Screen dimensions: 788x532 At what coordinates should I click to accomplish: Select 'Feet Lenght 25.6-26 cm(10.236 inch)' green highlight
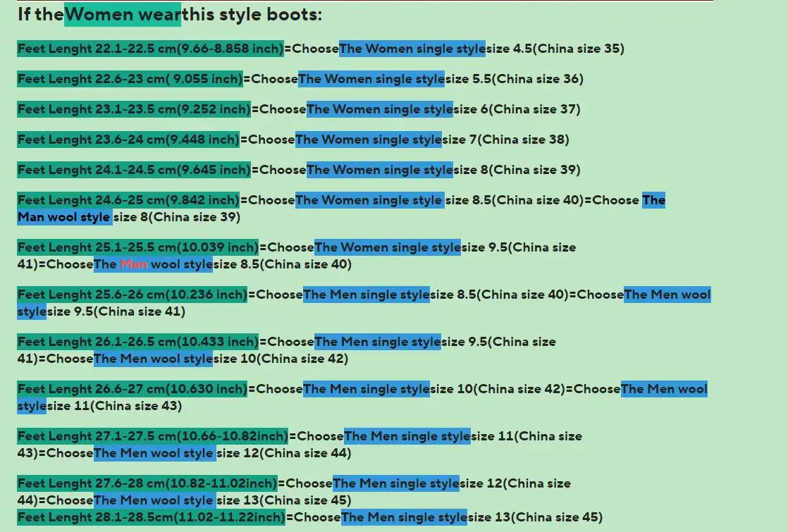coord(133,295)
